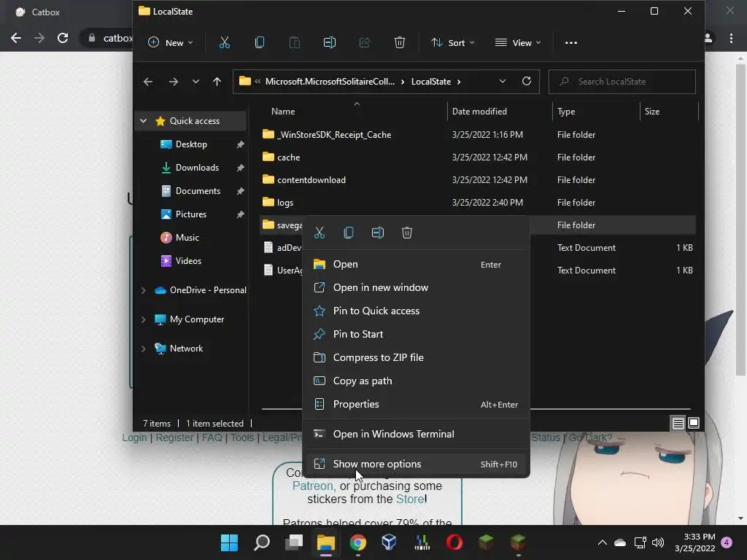Click the VirtualBox cube icon in taskbar
Screen dimensions: 747x560
click(x=390, y=542)
